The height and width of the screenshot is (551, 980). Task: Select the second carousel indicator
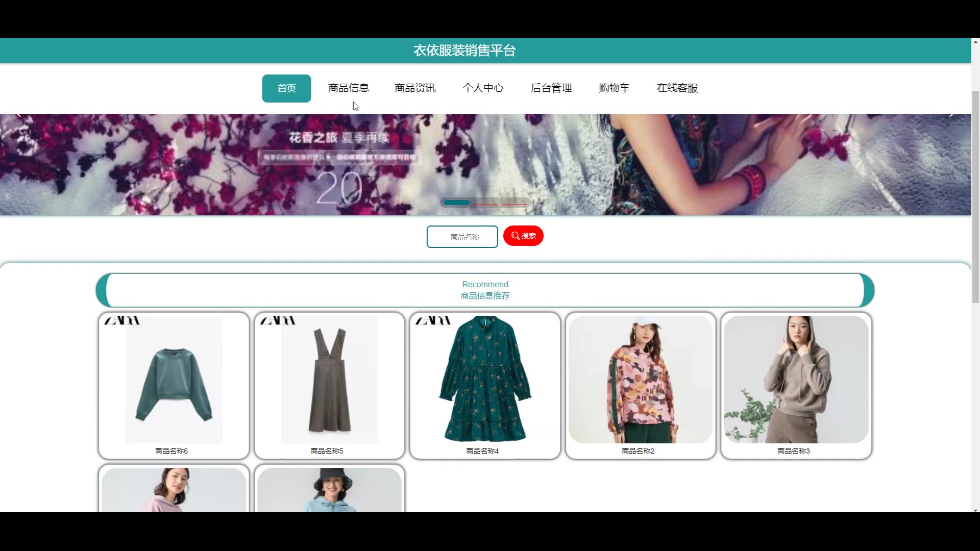[485, 204]
